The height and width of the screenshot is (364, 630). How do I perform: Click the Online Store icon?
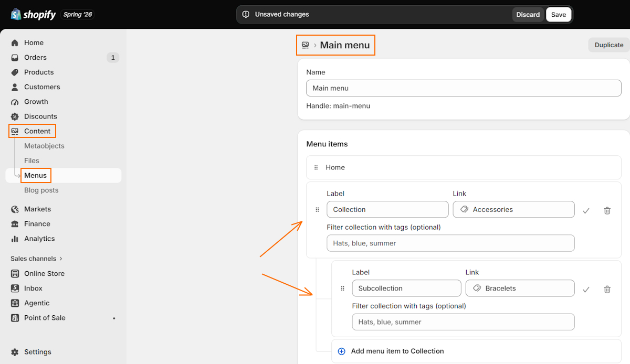15,274
